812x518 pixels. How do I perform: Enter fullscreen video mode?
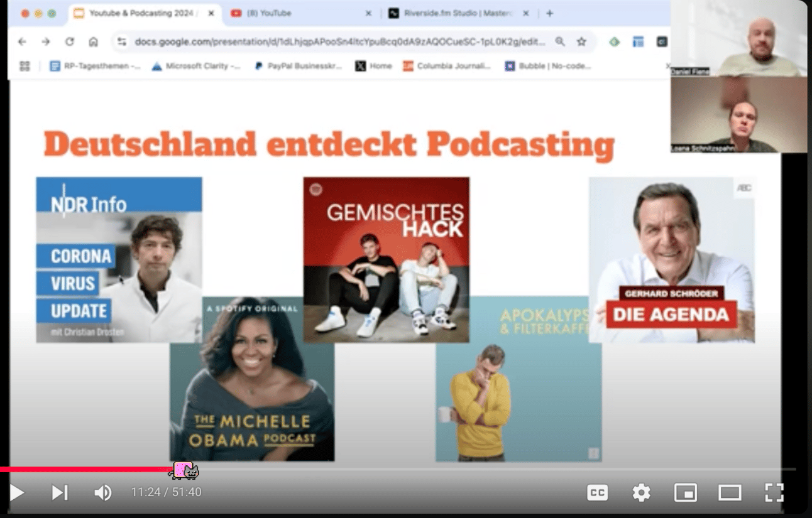coord(774,493)
